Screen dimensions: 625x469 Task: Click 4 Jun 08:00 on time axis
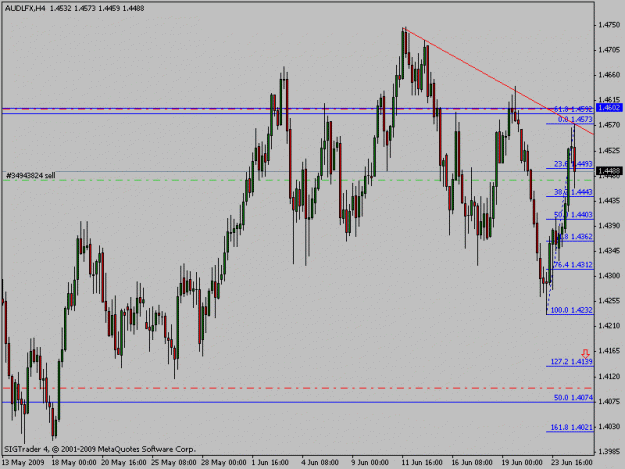(320, 463)
